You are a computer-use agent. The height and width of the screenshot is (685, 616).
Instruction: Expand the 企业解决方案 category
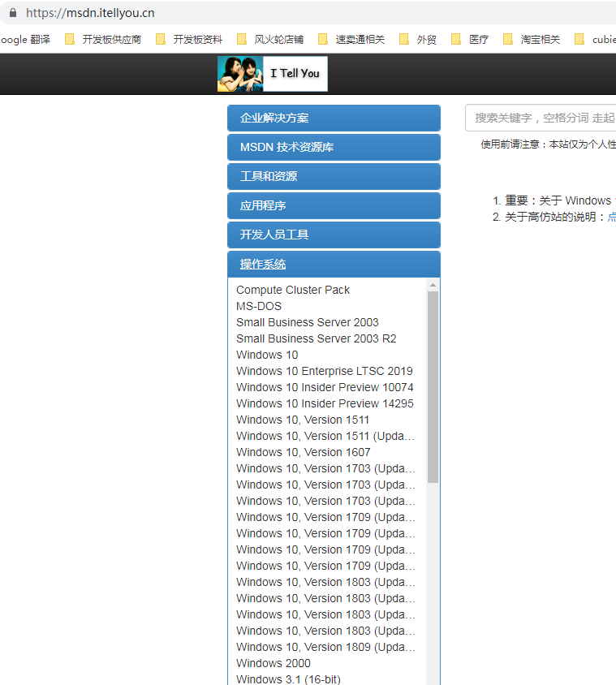click(x=334, y=118)
